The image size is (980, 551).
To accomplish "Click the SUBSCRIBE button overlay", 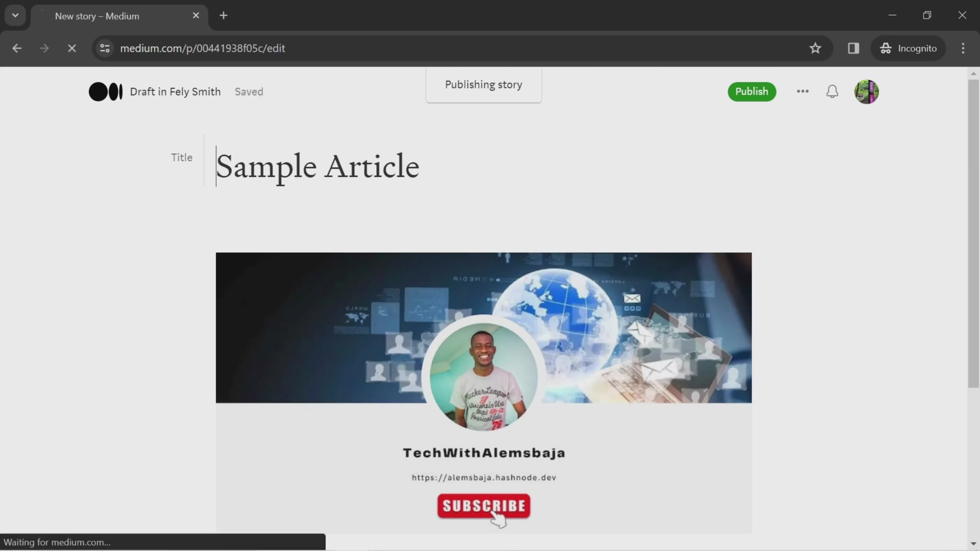I will click(483, 506).
